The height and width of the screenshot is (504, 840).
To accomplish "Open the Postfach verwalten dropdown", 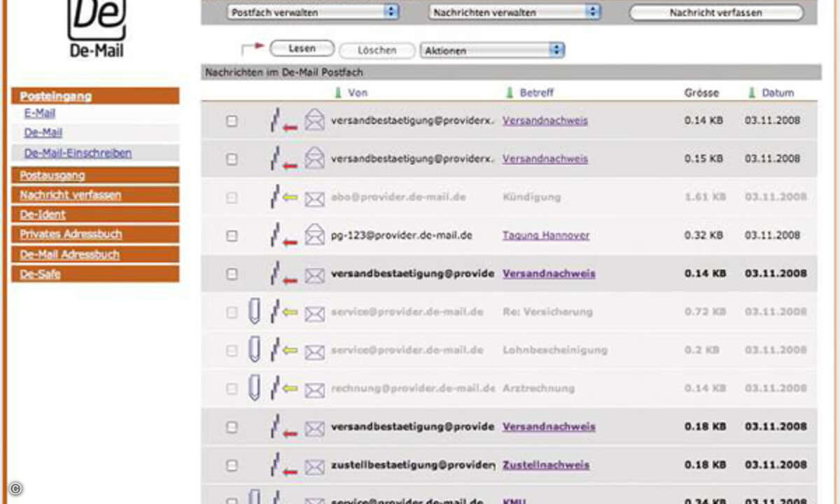I will click(x=312, y=13).
